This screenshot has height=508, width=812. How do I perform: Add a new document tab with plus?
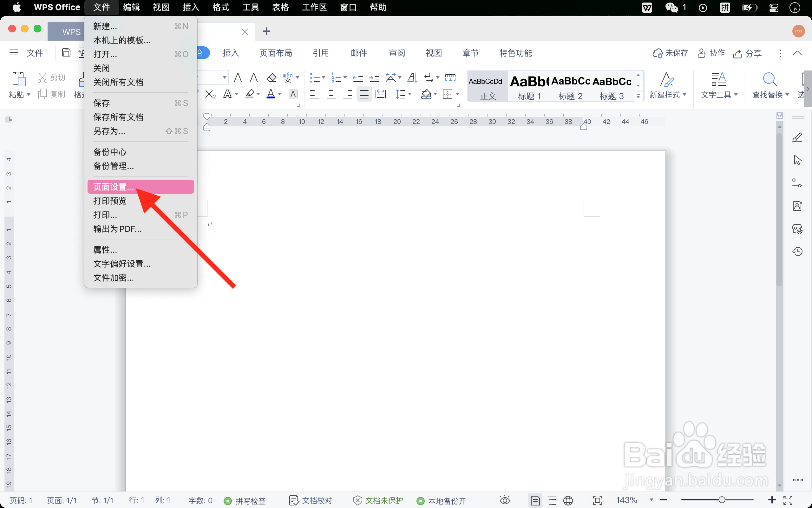[266, 31]
